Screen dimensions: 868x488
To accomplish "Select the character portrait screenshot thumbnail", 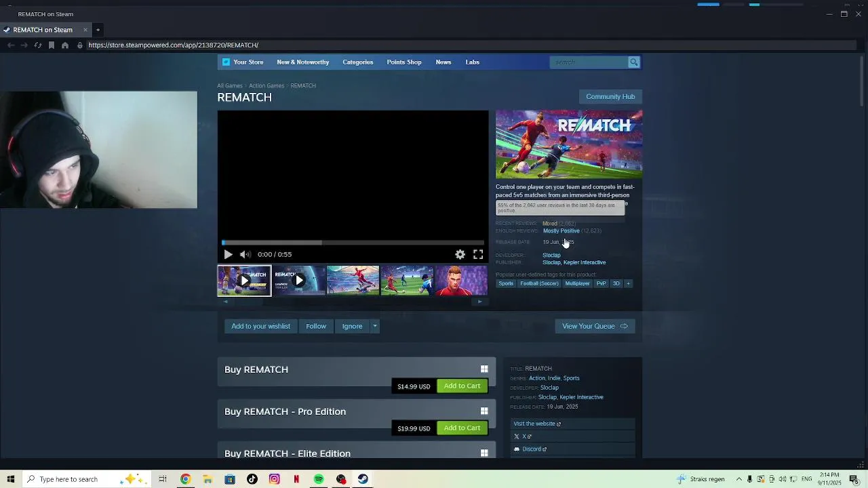I will click(x=461, y=281).
